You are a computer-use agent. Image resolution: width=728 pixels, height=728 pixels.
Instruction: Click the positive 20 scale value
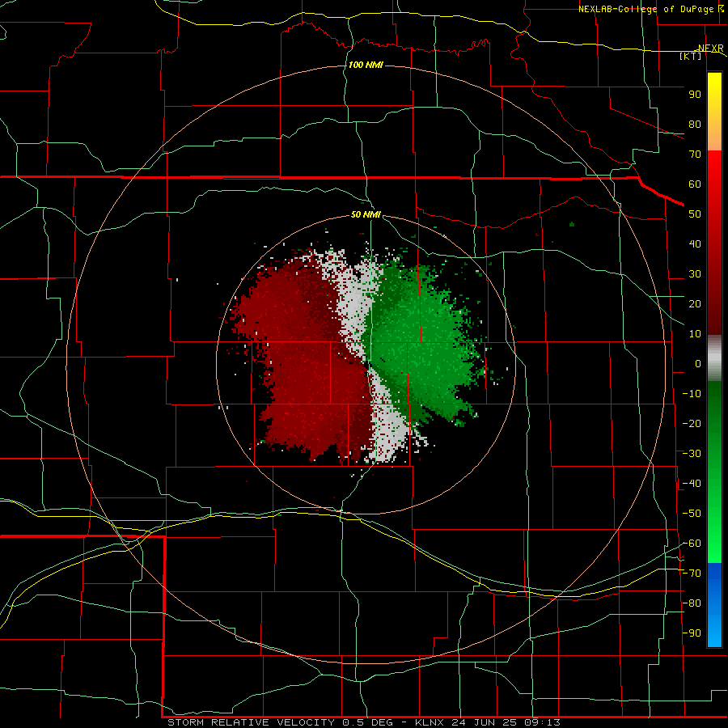pyautogui.click(x=695, y=303)
